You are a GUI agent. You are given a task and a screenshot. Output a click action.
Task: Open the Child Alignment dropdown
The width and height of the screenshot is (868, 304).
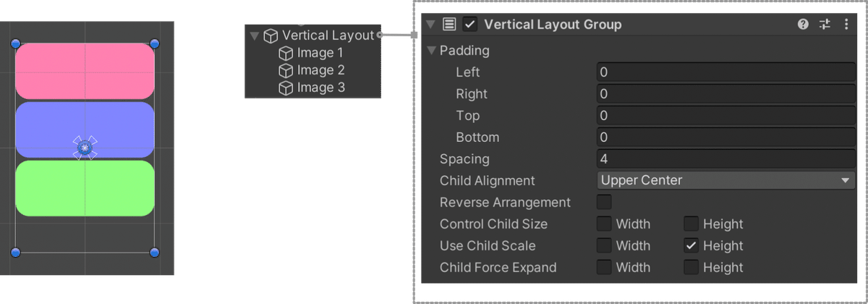click(726, 180)
